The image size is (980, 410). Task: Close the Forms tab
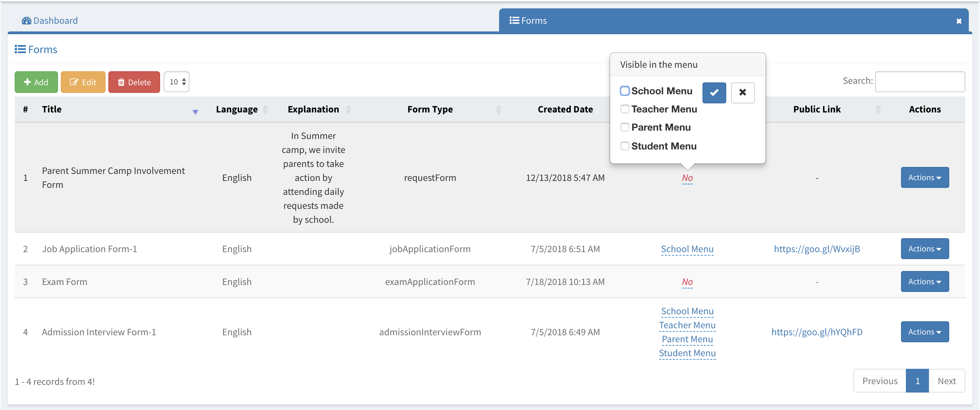coord(959,21)
